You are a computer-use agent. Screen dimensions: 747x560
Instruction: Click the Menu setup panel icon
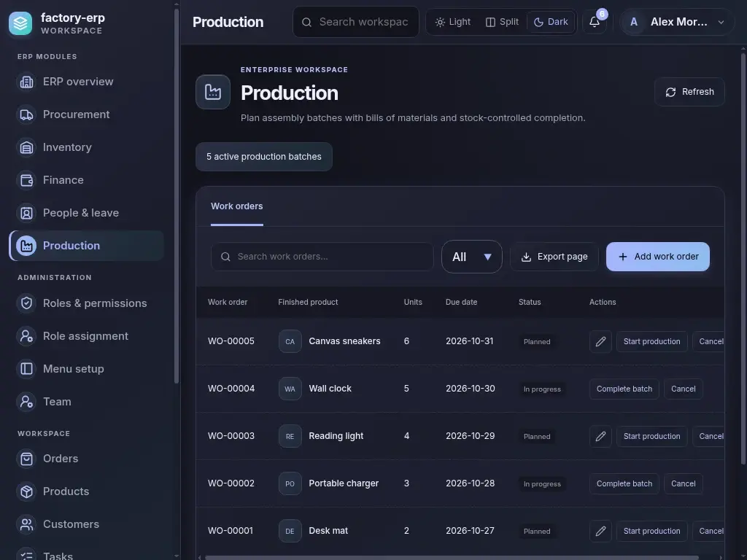(27, 369)
